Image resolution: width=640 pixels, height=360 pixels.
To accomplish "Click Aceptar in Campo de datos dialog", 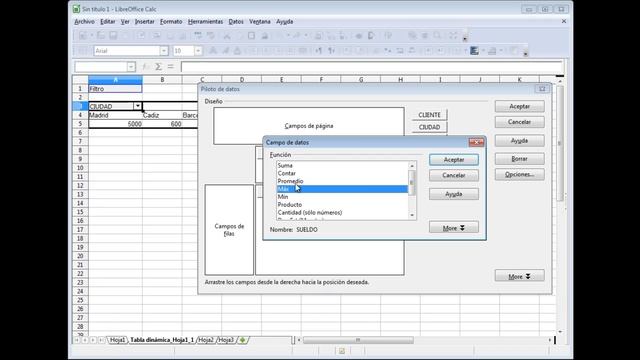I will [453, 160].
